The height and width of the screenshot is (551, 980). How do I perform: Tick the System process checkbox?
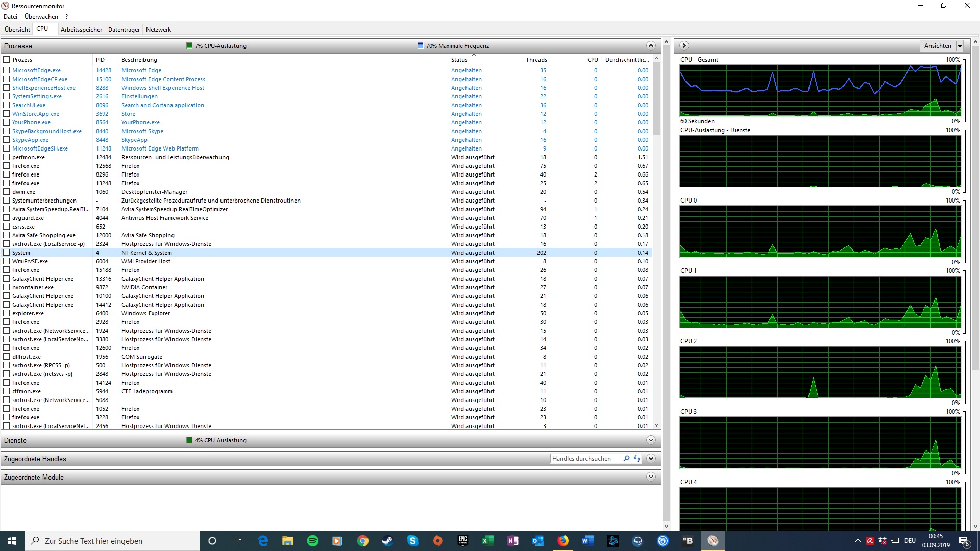point(7,253)
